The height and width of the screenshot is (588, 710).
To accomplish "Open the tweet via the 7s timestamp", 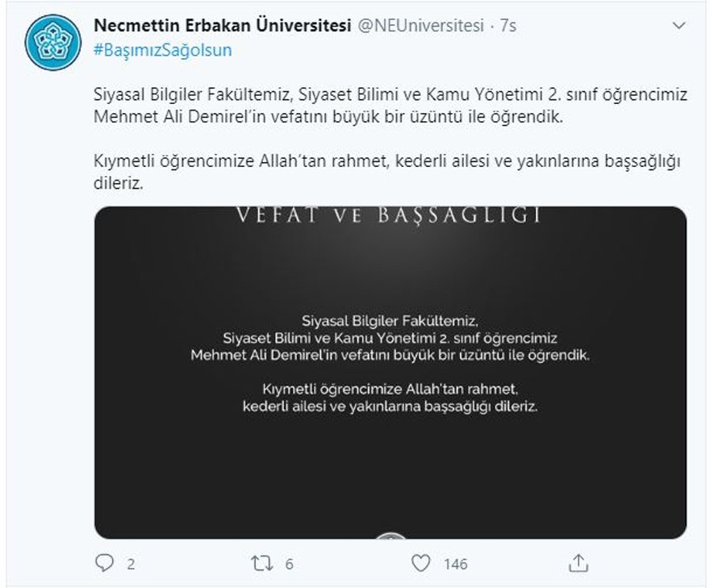I will [x=508, y=26].
